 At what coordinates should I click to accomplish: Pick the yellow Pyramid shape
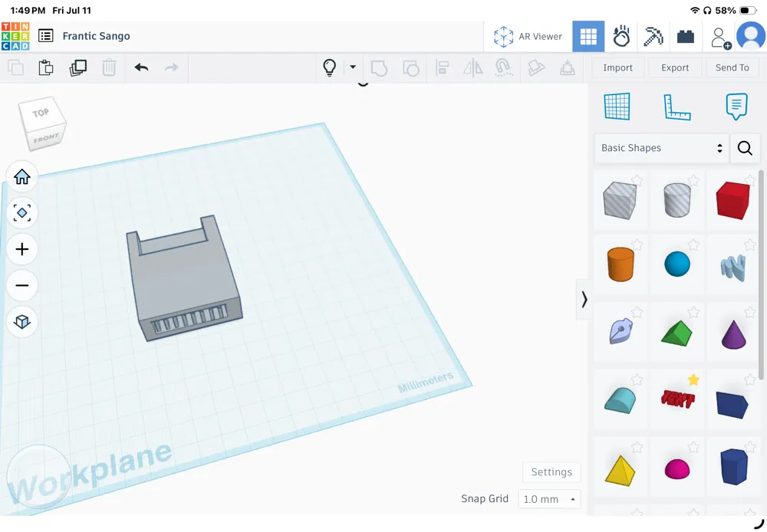point(620,471)
